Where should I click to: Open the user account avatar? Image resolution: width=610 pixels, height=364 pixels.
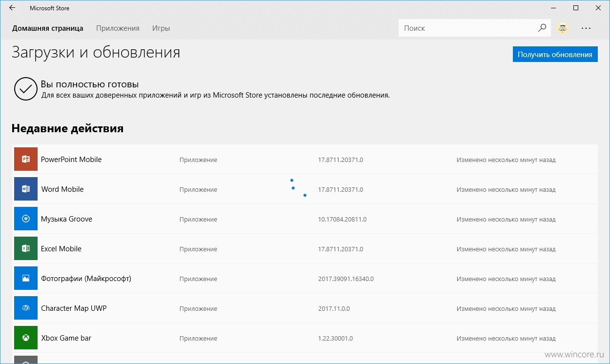click(563, 28)
